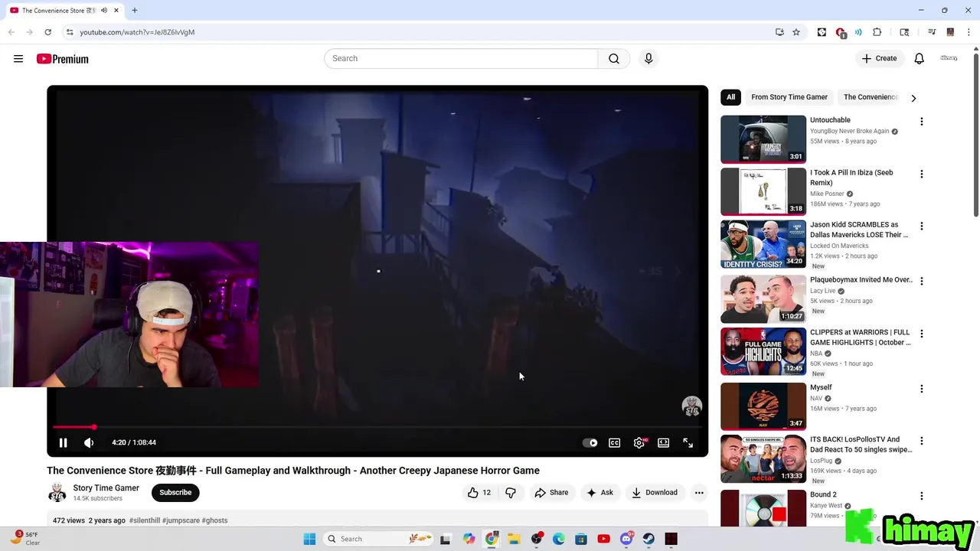Open the YouTube hamburger guide menu

pyautogui.click(x=18, y=59)
